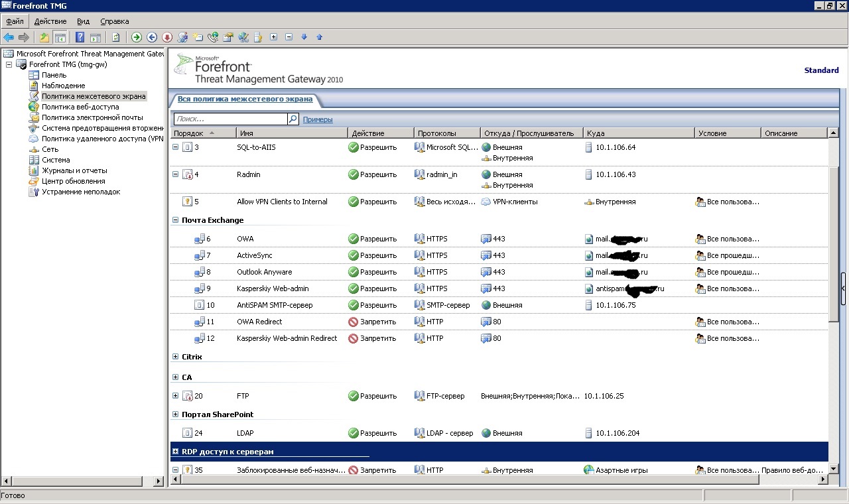The width and height of the screenshot is (849, 504).
Task: Collapse the Почта Exchange group
Action: (176, 220)
